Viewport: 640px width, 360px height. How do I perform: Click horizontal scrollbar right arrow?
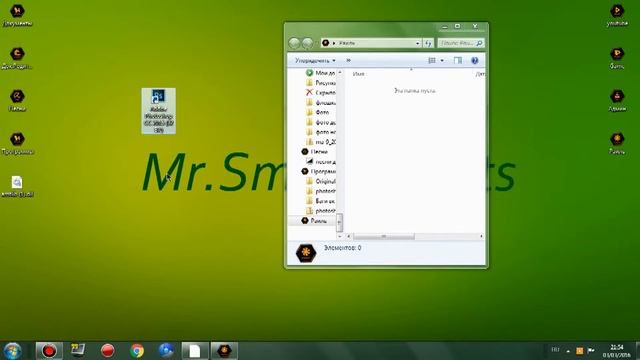tap(481, 236)
